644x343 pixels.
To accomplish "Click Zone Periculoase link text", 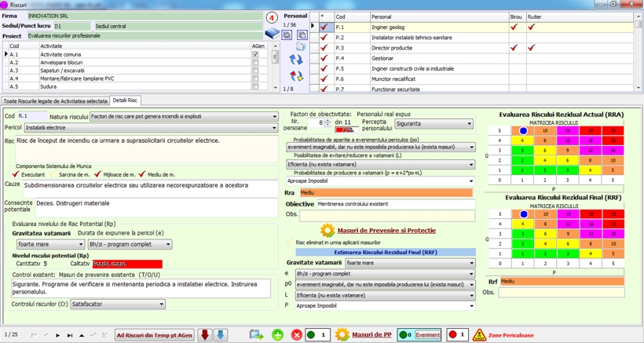I will click(511, 335).
